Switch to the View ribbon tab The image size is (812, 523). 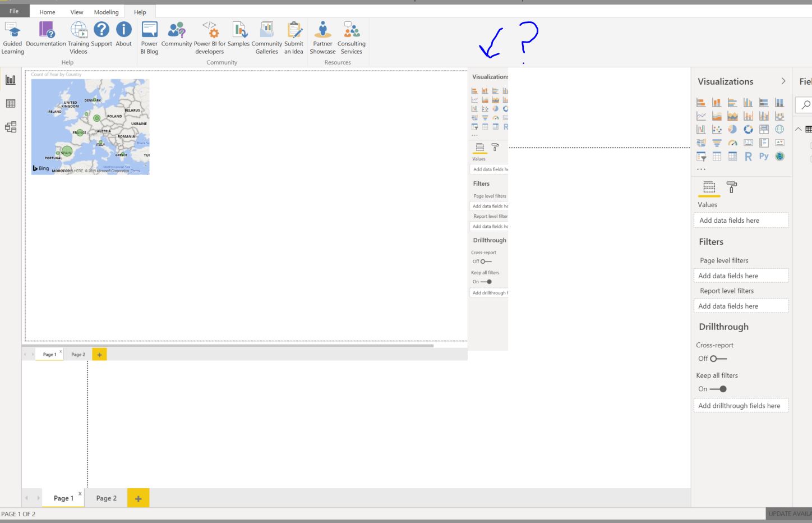tap(76, 12)
